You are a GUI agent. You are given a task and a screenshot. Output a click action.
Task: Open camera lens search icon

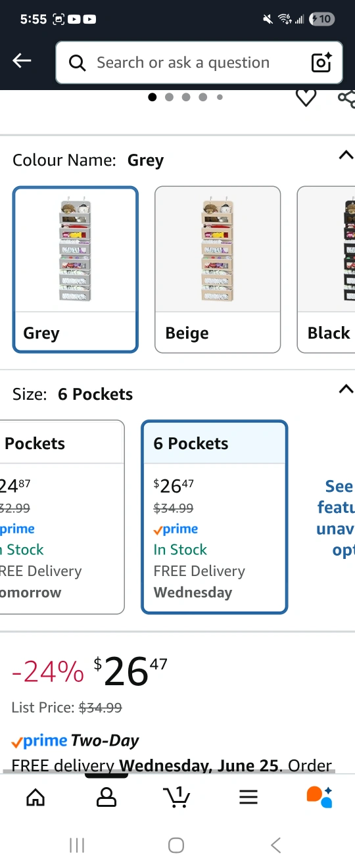coord(321,62)
